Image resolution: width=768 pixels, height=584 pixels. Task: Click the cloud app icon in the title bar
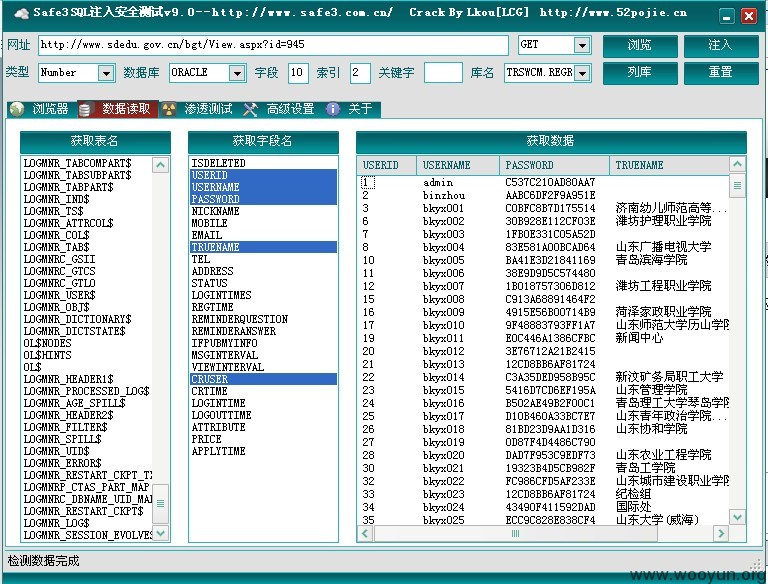pos(21,13)
